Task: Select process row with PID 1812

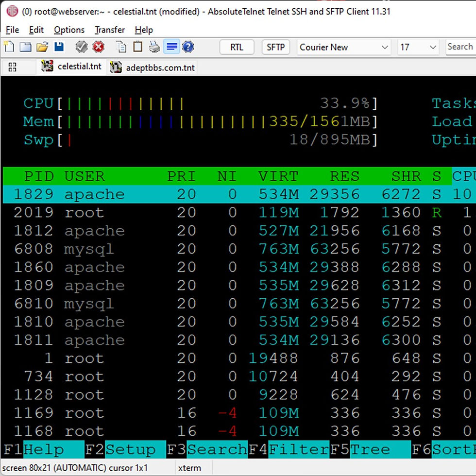Action: (x=239, y=231)
